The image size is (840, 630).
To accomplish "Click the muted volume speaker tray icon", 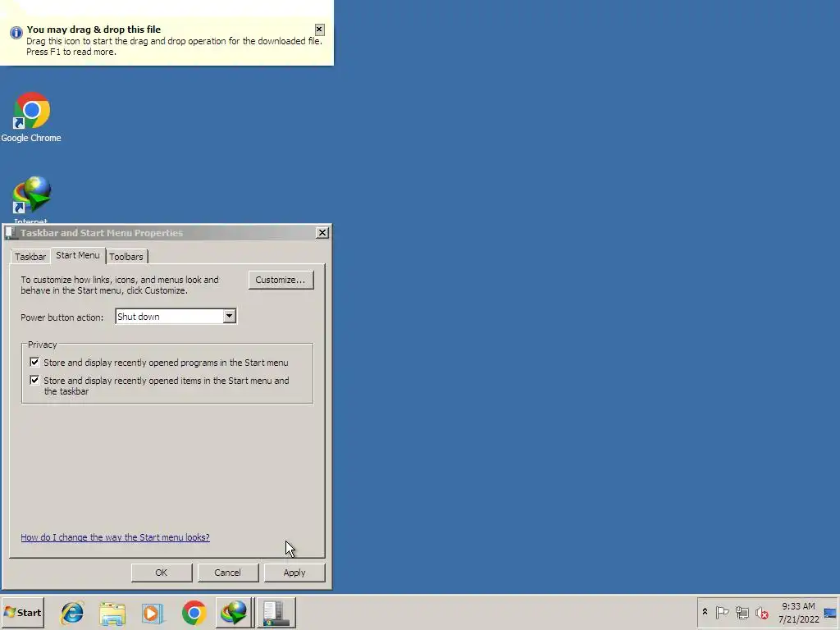I will (762, 612).
